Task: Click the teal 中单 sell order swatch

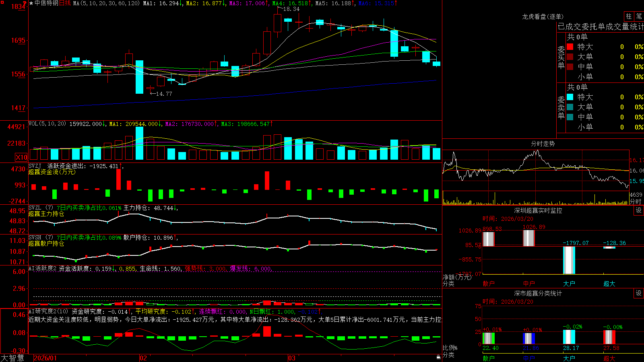Action: (570, 117)
